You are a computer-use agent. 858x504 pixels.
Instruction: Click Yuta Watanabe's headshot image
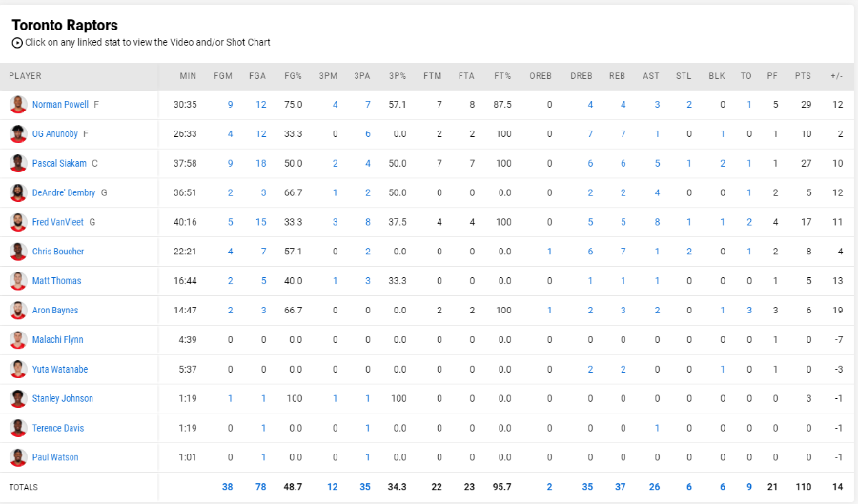click(x=18, y=370)
